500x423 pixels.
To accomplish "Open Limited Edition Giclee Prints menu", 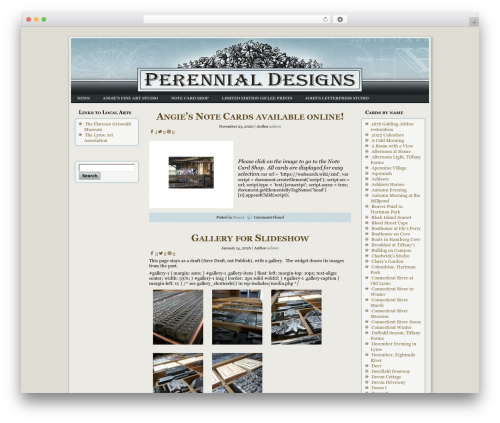I will point(257,98).
